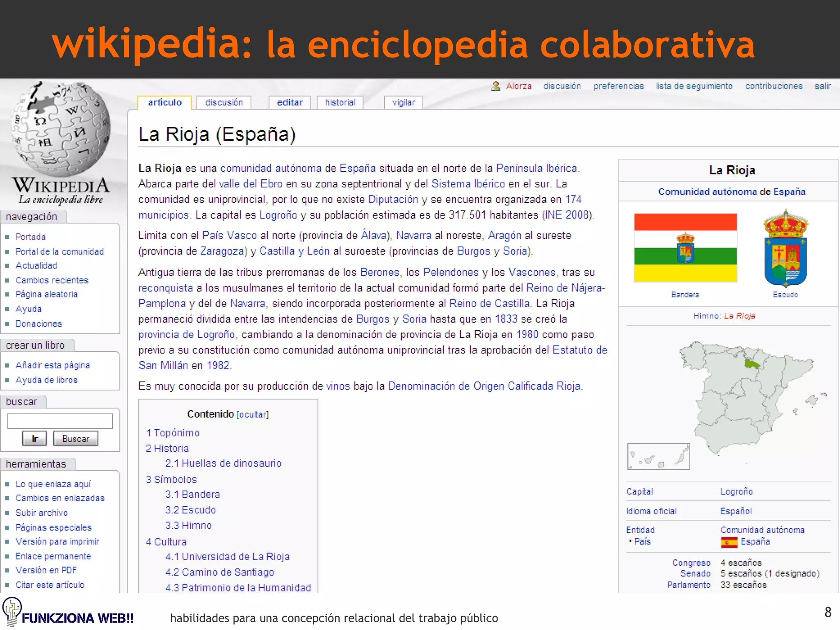This screenshot has width=840, height=630.
Task: Open the Parlamento link in infobox
Action: pos(689,585)
